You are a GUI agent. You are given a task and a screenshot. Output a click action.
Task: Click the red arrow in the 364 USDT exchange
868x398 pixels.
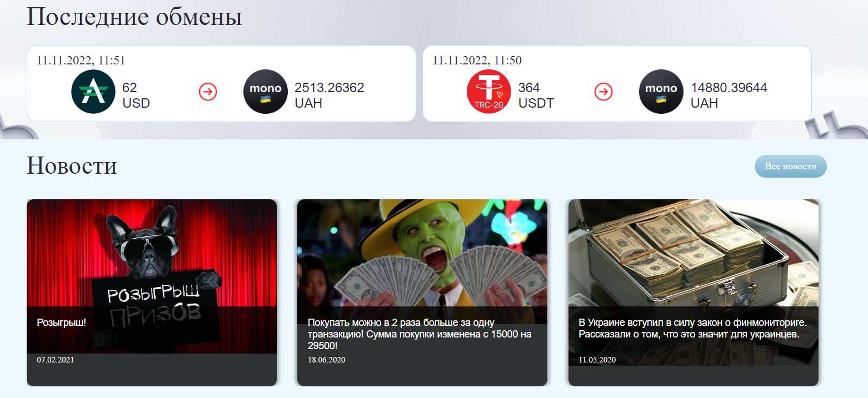[603, 92]
